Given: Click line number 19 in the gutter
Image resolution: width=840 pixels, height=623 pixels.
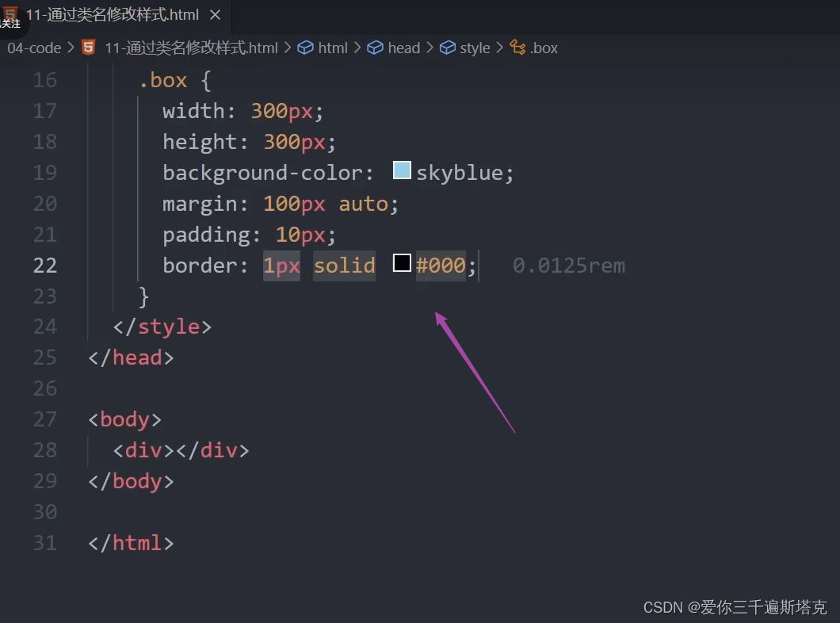Looking at the screenshot, I should (45, 173).
